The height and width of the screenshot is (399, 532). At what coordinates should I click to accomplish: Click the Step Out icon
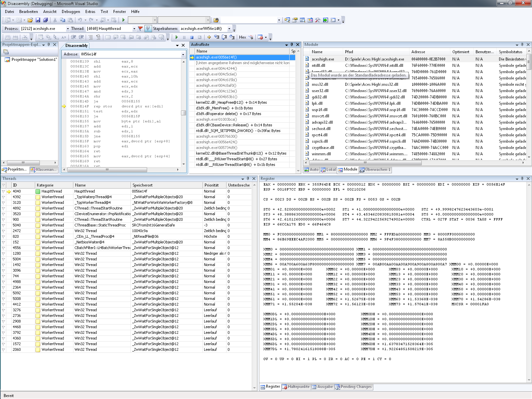232,37
